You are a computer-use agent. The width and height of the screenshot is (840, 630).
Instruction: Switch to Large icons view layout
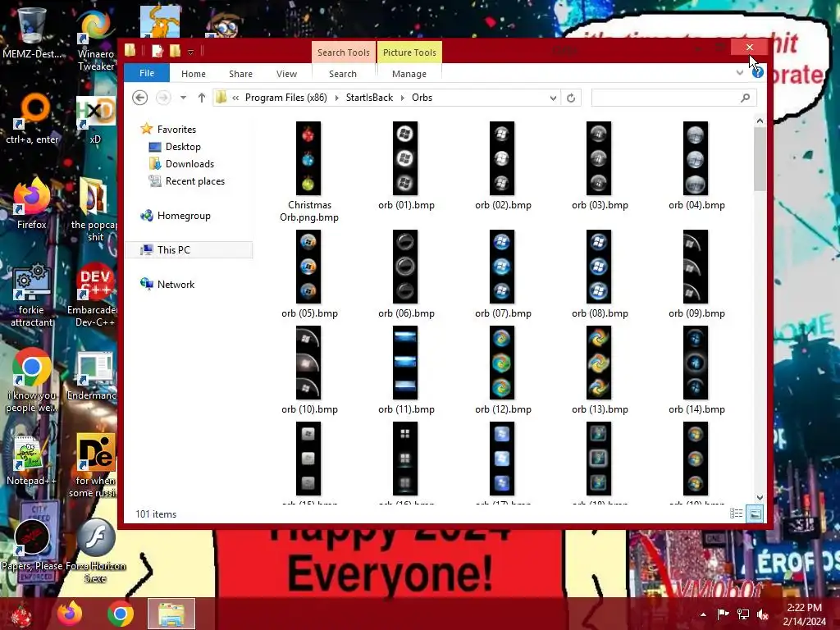click(755, 514)
